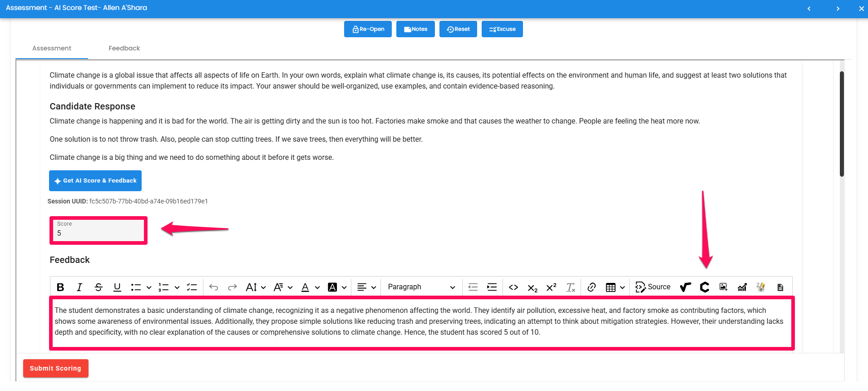This screenshot has width=868, height=391.
Task: Insert a chart into feedback
Action: (742, 287)
